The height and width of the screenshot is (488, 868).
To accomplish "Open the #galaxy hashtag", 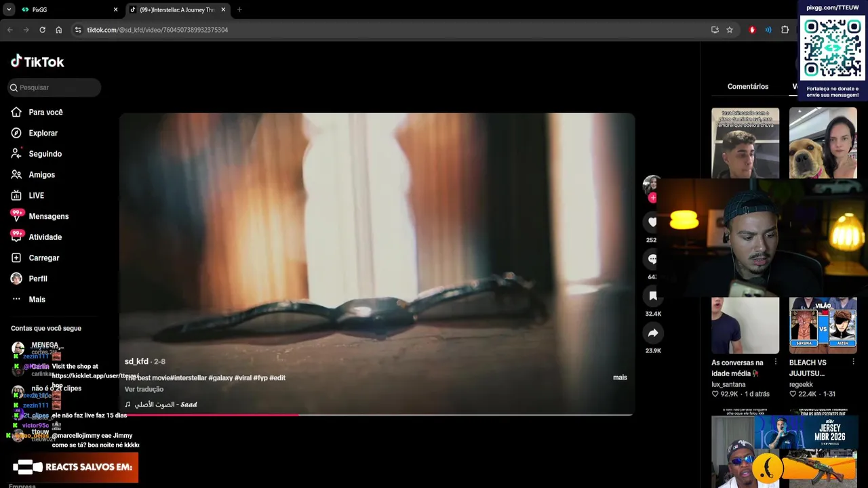I will pos(220,378).
